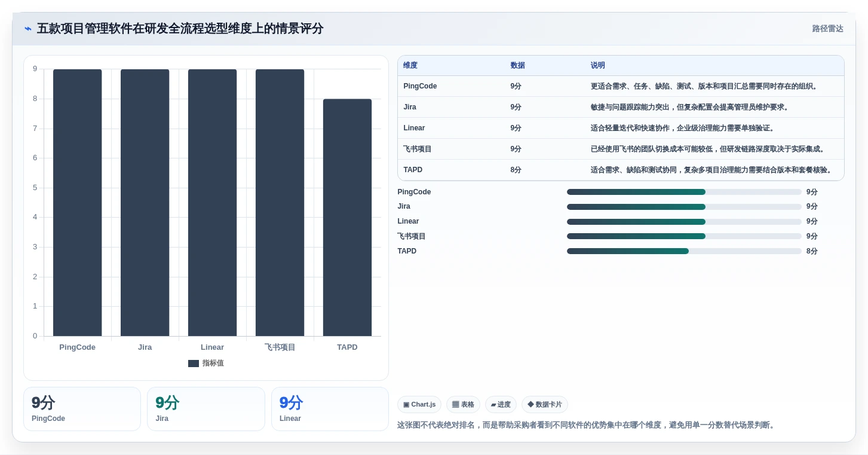Click the chart title 五款项目管理软件…情景评分
868x455 pixels.
click(180, 29)
